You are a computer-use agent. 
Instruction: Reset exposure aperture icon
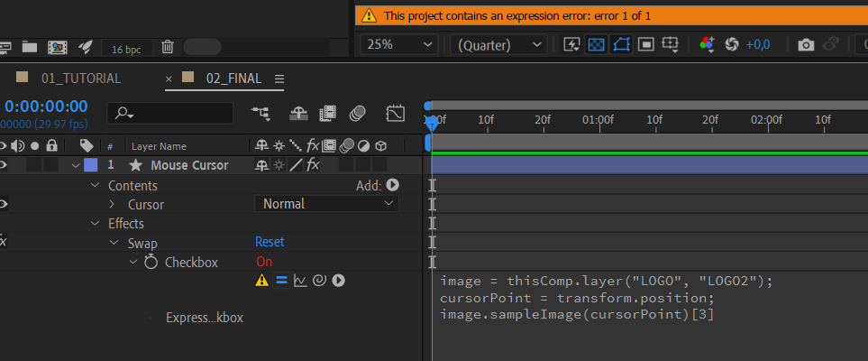click(732, 44)
